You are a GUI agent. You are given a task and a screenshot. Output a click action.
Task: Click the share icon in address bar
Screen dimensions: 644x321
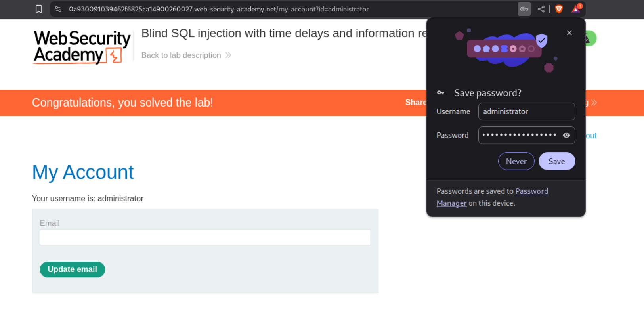541,9
